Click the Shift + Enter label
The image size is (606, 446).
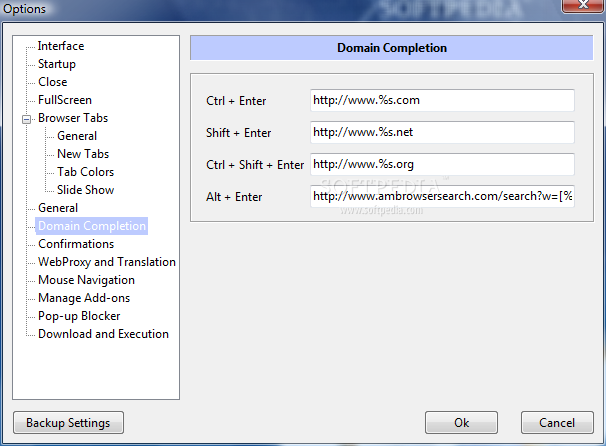[238, 133]
